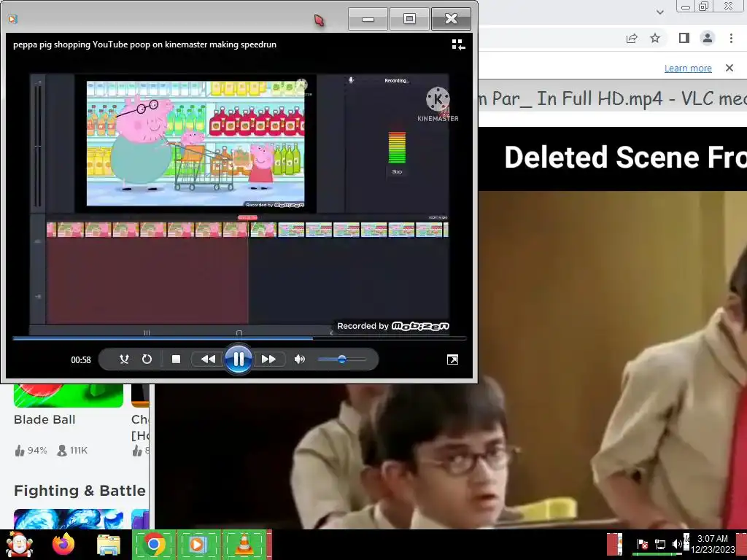Viewport: 747px width, 560px height.
Task: Click the fighting game thumbnail under Fighting & Battle
Action: 68,519
